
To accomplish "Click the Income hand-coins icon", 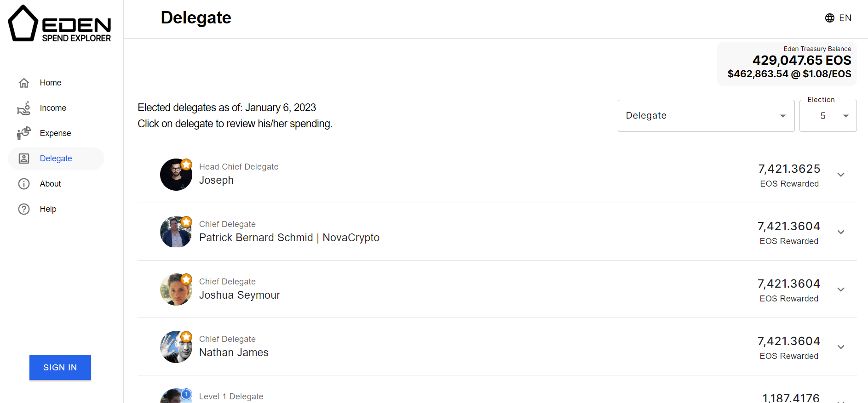I will [x=24, y=108].
